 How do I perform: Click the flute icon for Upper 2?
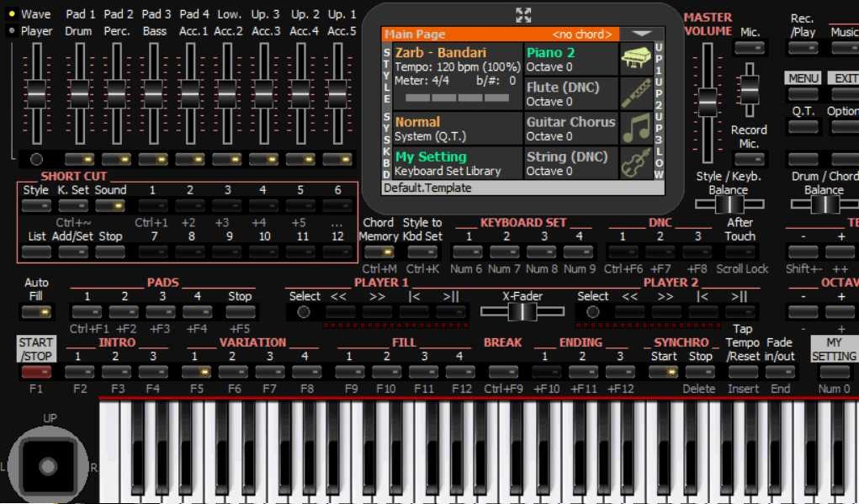tap(636, 93)
